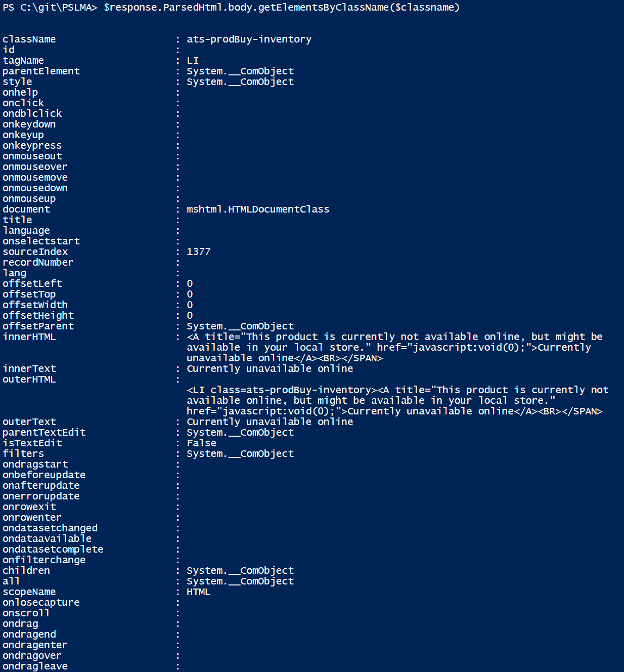
Task: Click the outerHTML property label
Action: pos(29,380)
